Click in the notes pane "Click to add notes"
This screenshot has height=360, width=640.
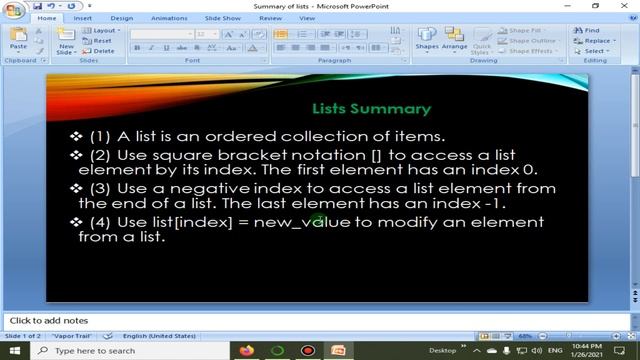317,321
